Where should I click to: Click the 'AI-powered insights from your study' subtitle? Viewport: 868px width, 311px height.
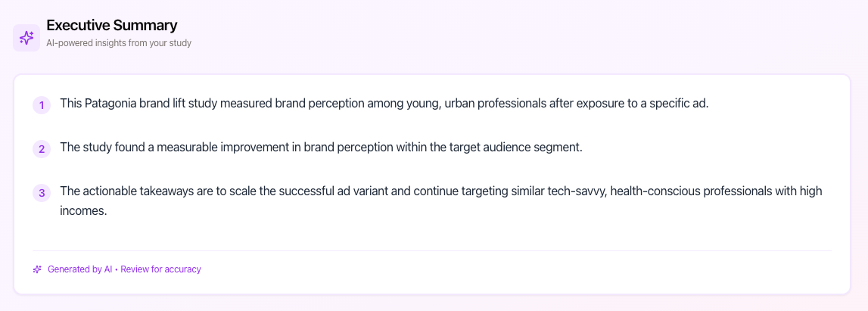[x=119, y=43]
